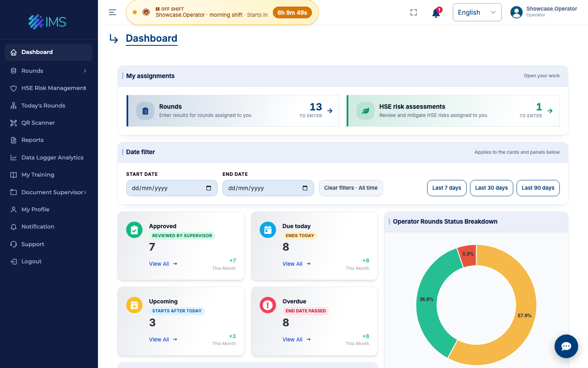The width and height of the screenshot is (588, 368).
Task: Navigate to Reports page
Action: [x=49, y=140]
